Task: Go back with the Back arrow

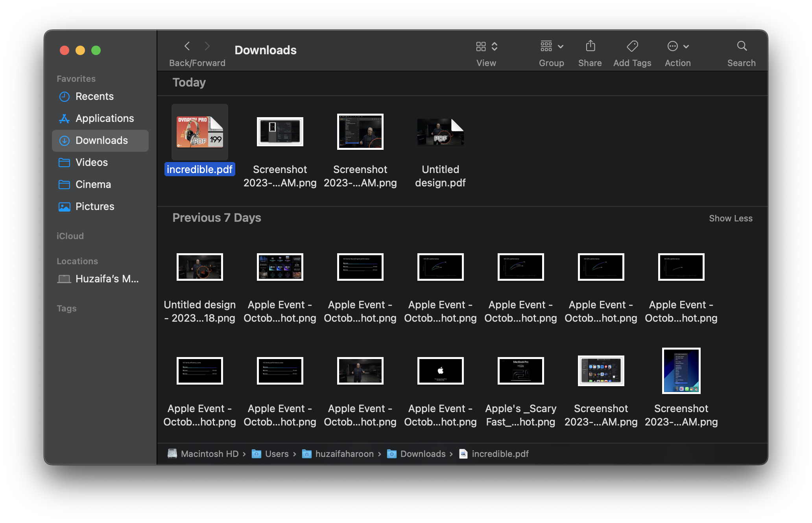Action: (x=187, y=46)
